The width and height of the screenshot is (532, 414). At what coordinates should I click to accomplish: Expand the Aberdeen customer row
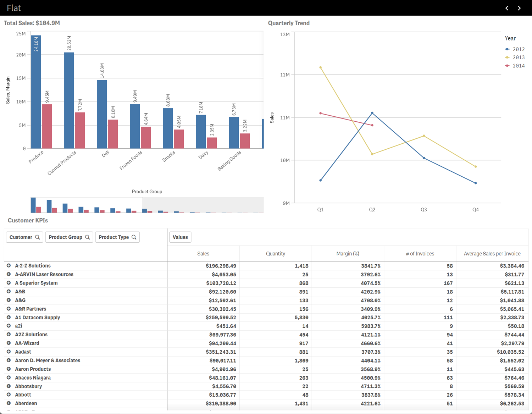click(9, 403)
